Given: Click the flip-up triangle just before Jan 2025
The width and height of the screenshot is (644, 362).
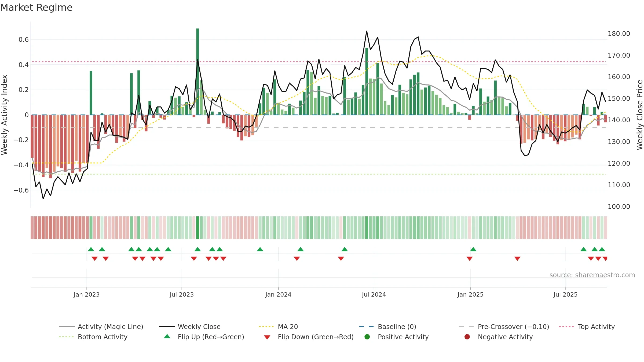Looking at the screenshot, I should tap(473, 249).
